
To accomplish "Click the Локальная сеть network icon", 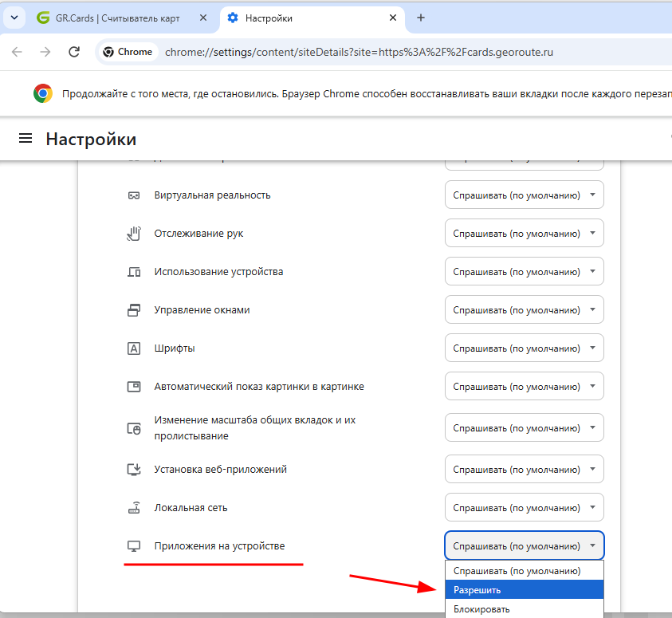I will point(134,508).
